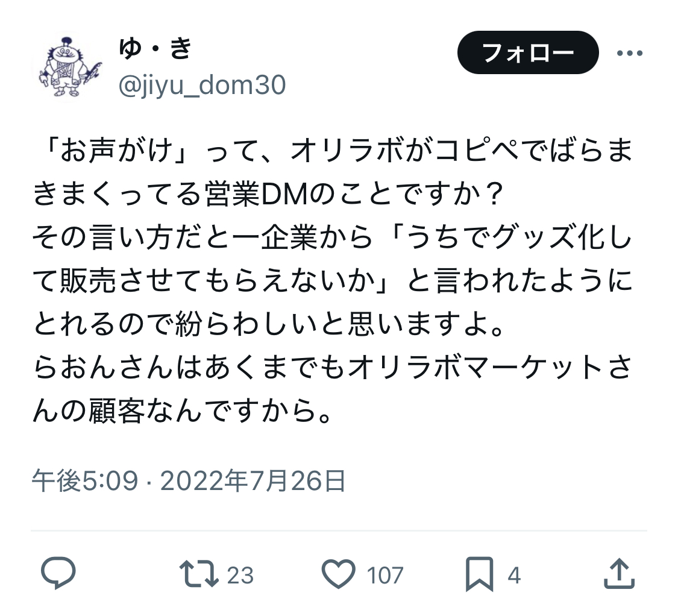
Task: Open the 午後5:09 timestamp link
Action: coord(85,480)
